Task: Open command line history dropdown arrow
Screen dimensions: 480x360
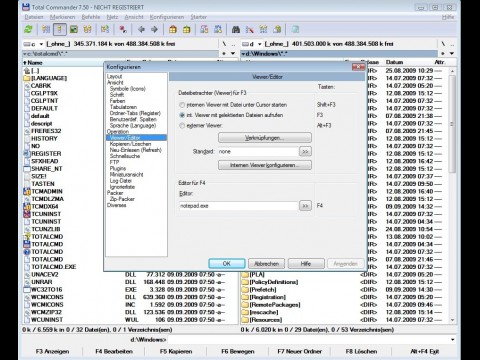Action: [x=452, y=340]
